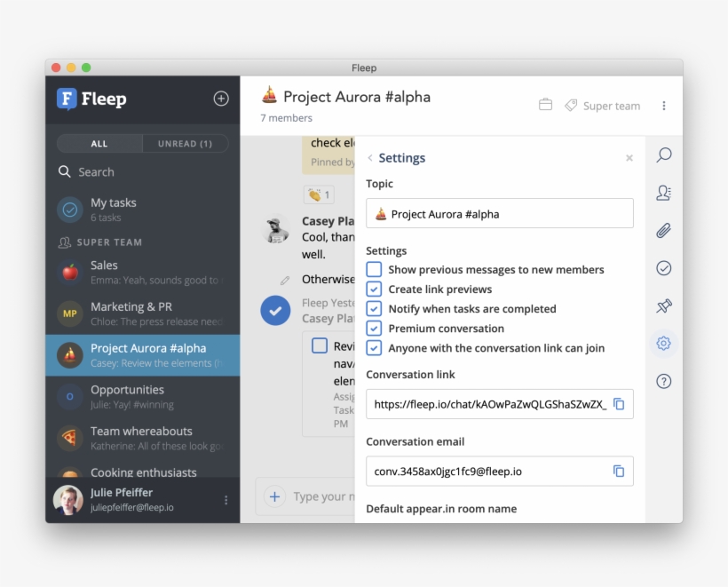Click the edit pencil icon beside message
Screen dimensions: 728x587
coord(285,280)
